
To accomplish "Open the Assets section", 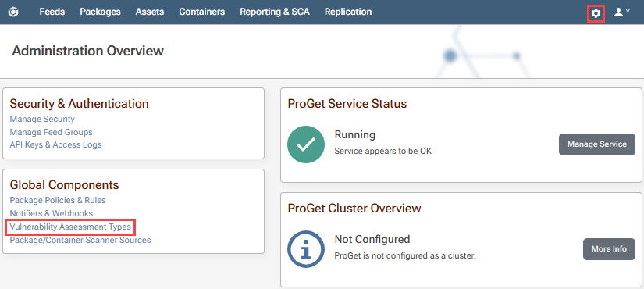I will (150, 12).
